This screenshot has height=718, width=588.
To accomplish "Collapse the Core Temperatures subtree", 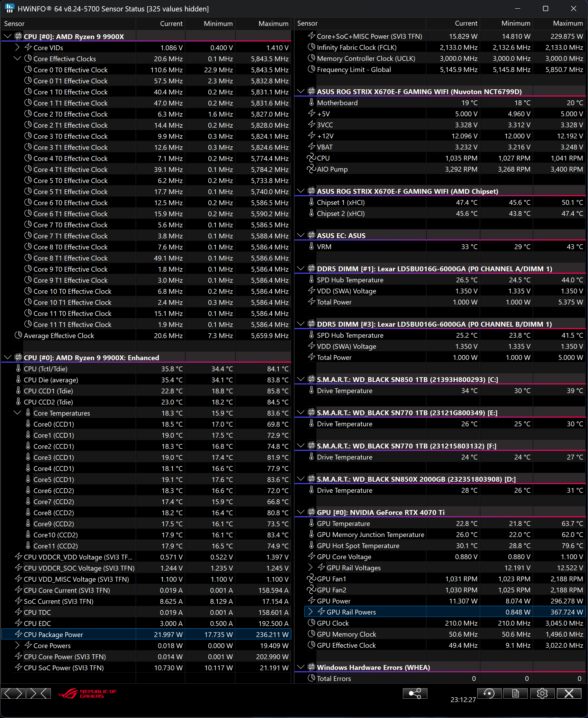I will 17,412.
